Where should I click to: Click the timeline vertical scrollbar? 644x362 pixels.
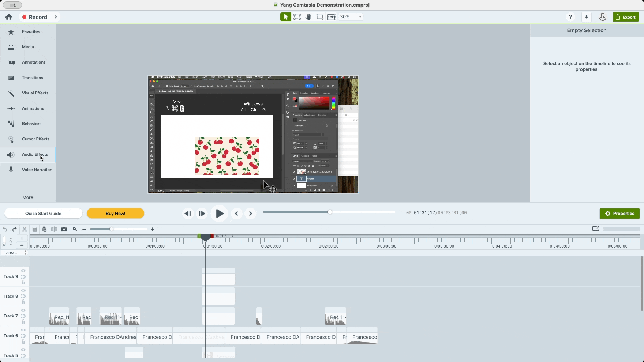click(x=642, y=283)
